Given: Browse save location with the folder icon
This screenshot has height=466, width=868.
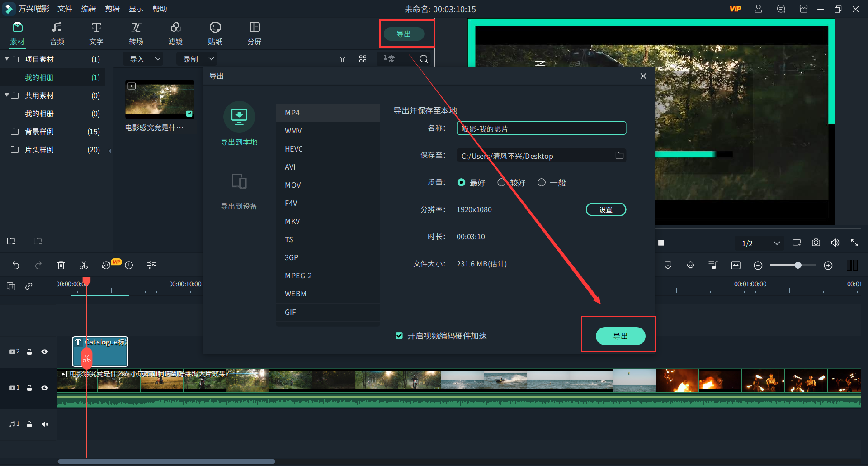Looking at the screenshot, I should point(619,156).
